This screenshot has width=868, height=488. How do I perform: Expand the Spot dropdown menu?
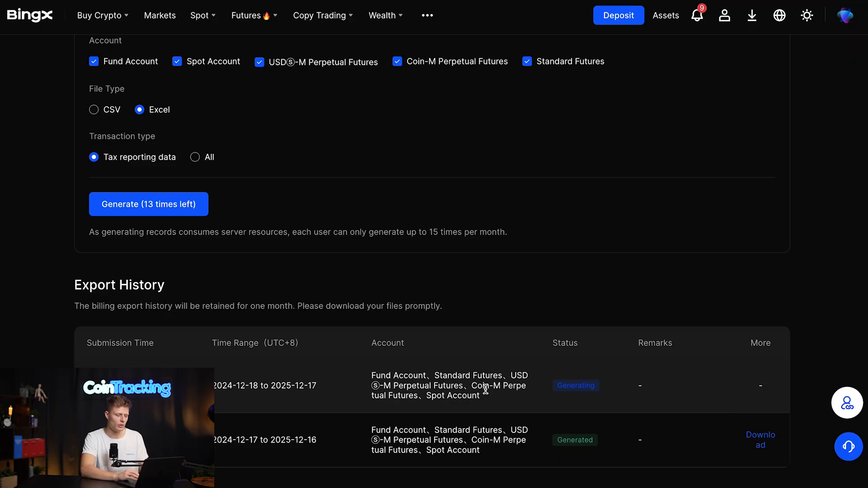pos(203,15)
